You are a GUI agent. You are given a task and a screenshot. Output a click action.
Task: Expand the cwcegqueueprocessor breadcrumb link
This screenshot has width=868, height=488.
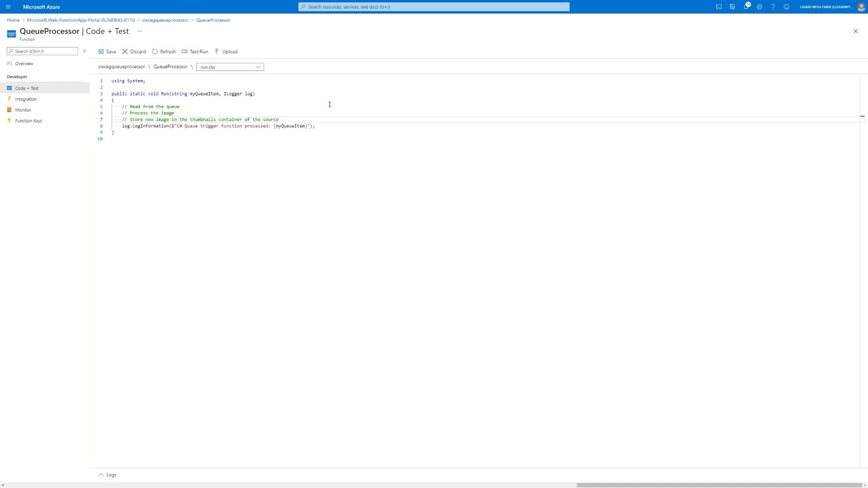[166, 20]
